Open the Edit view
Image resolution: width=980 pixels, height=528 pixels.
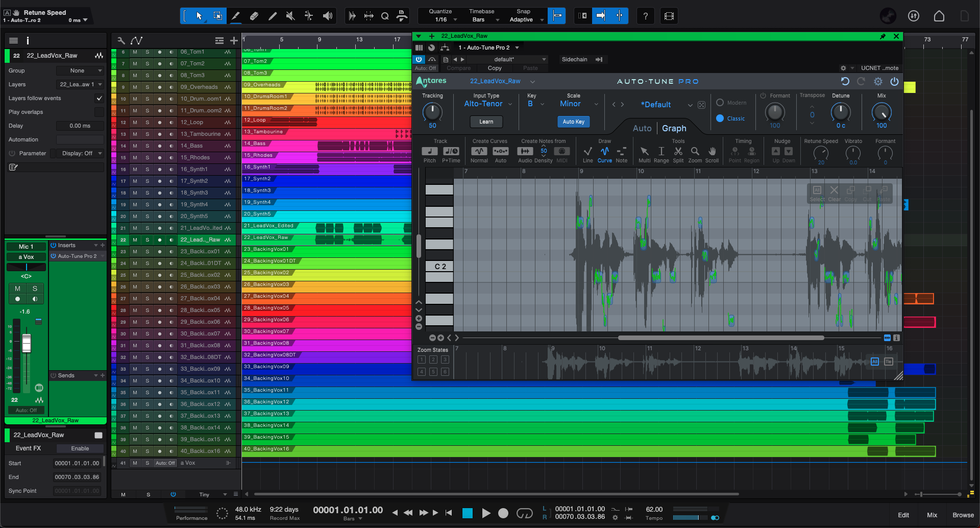pos(903,515)
